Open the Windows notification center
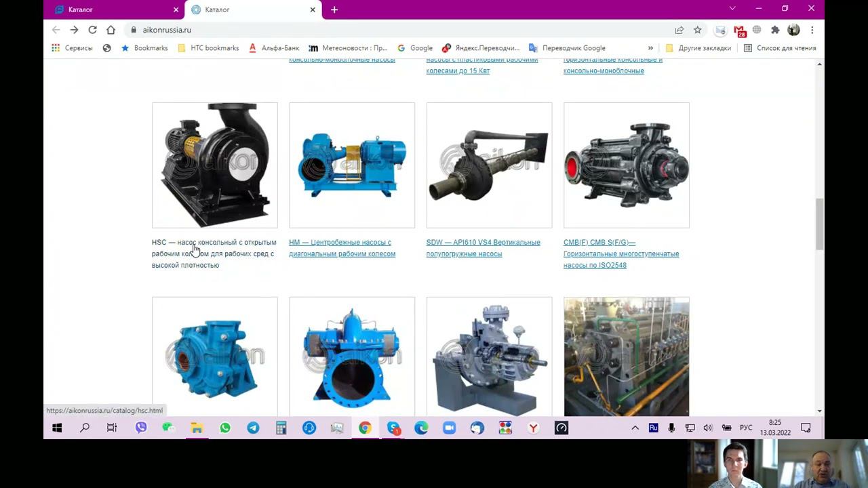 (x=806, y=428)
